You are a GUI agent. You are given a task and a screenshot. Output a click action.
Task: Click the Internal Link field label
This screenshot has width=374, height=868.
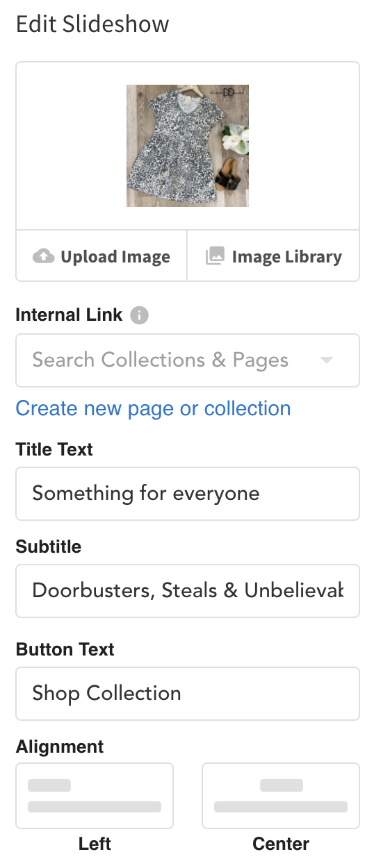point(69,315)
